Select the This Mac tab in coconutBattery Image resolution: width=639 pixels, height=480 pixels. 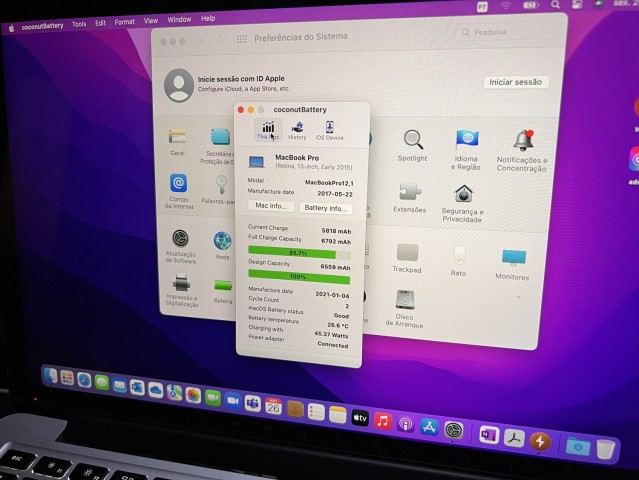[x=268, y=130]
